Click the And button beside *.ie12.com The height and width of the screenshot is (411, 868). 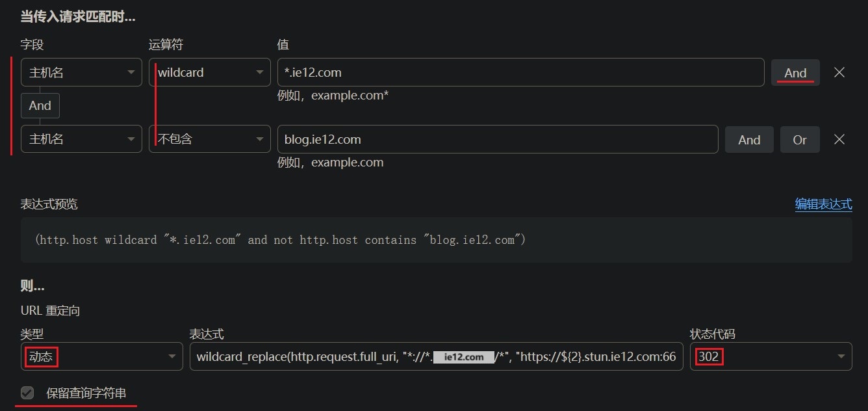(795, 73)
